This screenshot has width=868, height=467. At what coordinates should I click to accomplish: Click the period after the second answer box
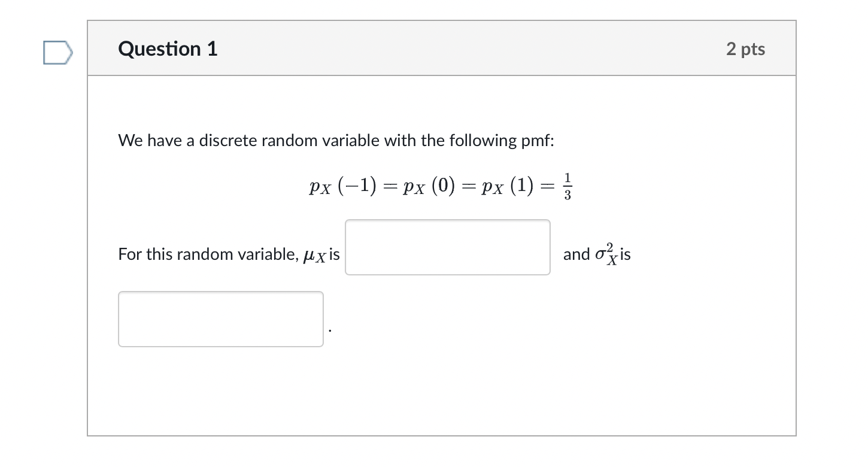(x=330, y=330)
